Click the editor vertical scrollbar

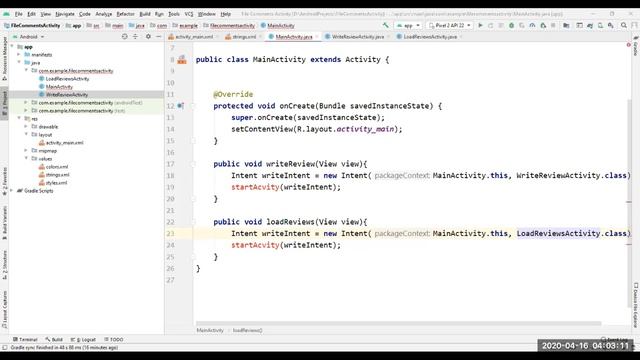[x=629, y=203]
